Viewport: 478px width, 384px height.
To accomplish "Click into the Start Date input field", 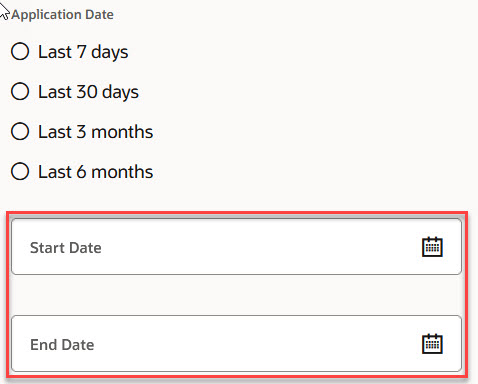I will coord(236,247).
